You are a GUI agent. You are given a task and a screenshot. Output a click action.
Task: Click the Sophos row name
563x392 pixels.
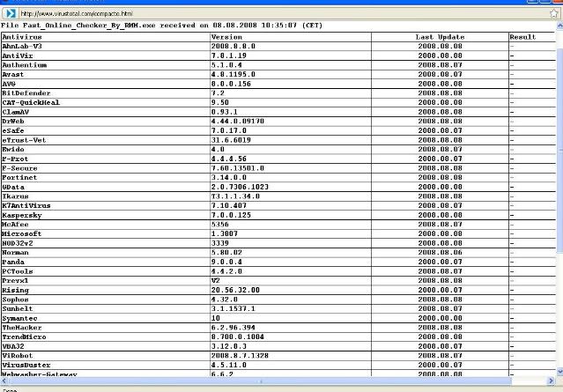pyautogui.click(x=15, y=300)
